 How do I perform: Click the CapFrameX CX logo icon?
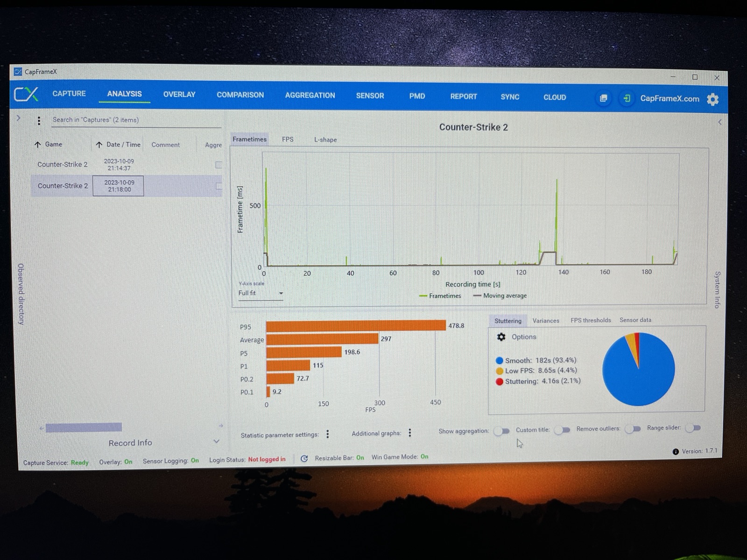tap(26, 94)
